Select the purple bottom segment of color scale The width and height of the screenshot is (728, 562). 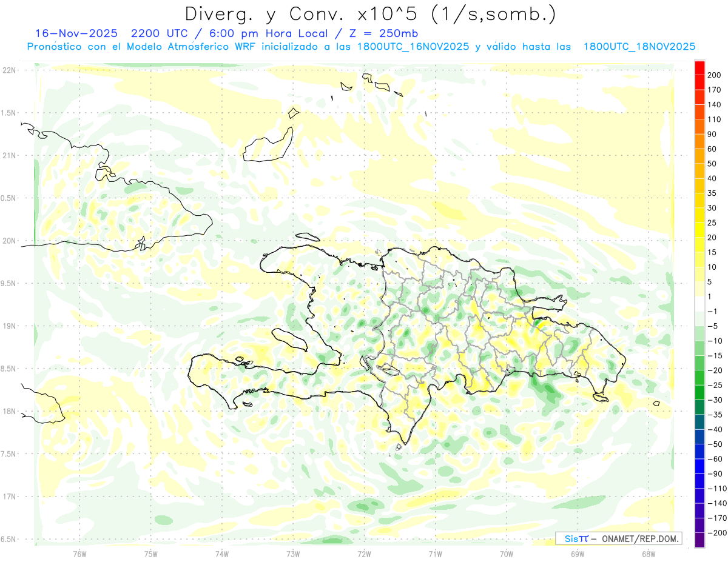pyautogui.click(x=700, y=540)
